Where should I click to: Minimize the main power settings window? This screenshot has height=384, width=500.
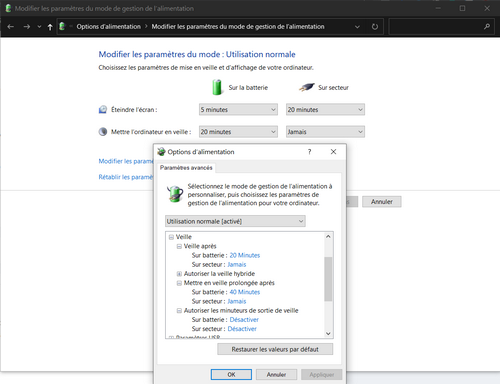(x=438, y=8)
